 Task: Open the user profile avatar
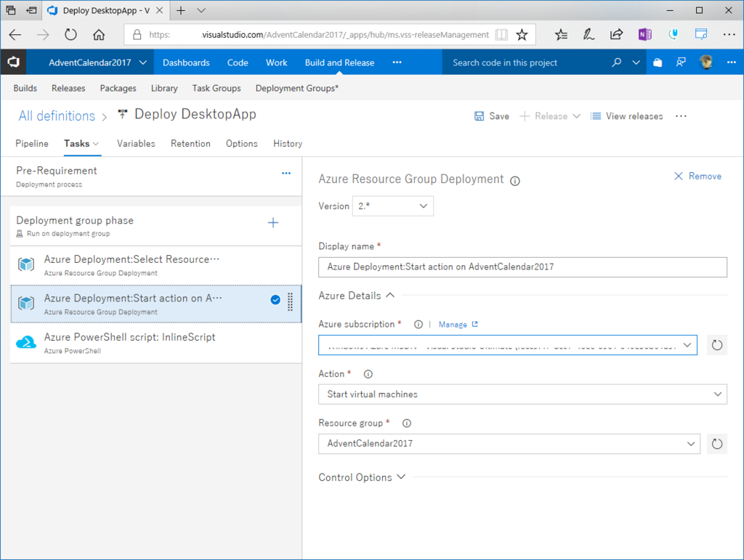pos(705,62)
